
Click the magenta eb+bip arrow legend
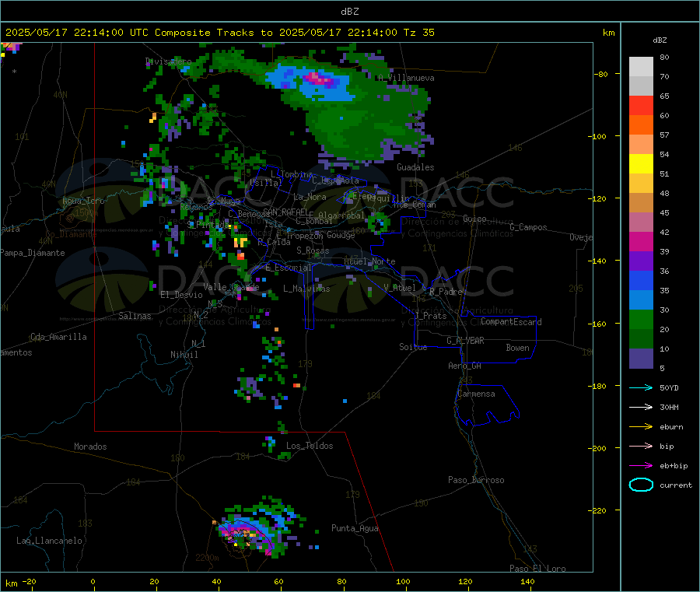pyautogui.click(x=641, y=465)
